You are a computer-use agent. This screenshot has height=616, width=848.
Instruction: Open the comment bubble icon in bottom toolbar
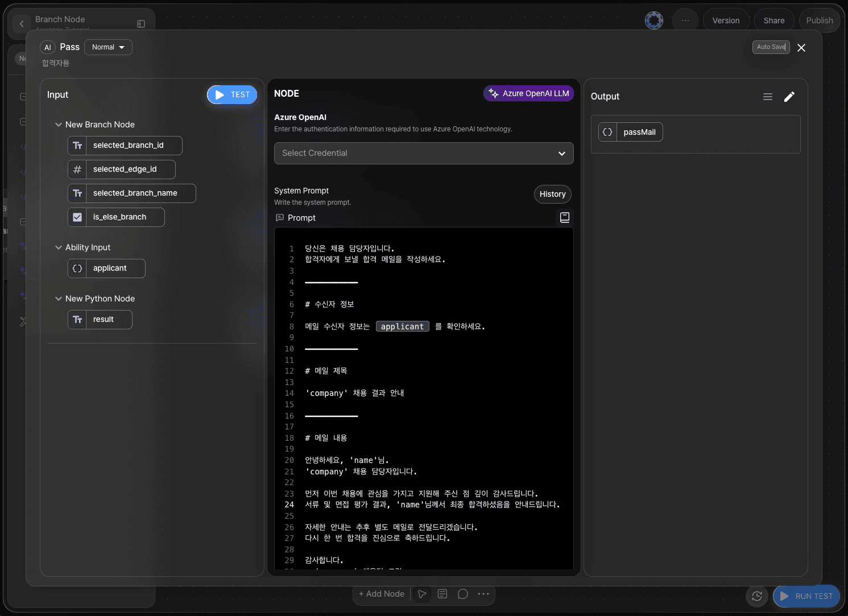click(463, 594)
